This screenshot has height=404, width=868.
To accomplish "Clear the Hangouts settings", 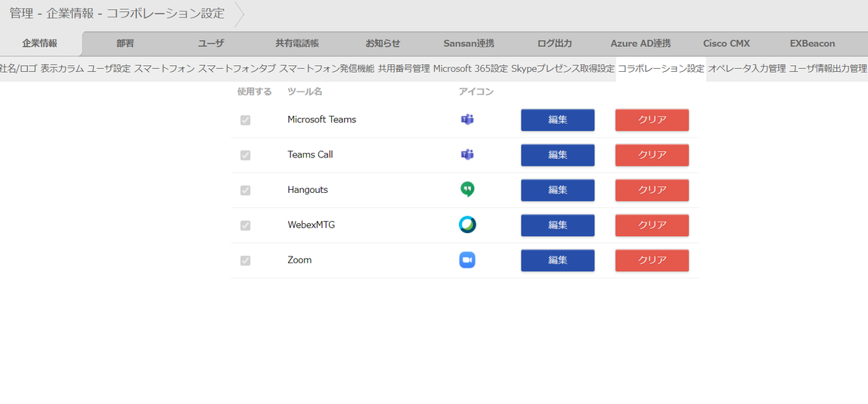I will [x=652, y=190].
